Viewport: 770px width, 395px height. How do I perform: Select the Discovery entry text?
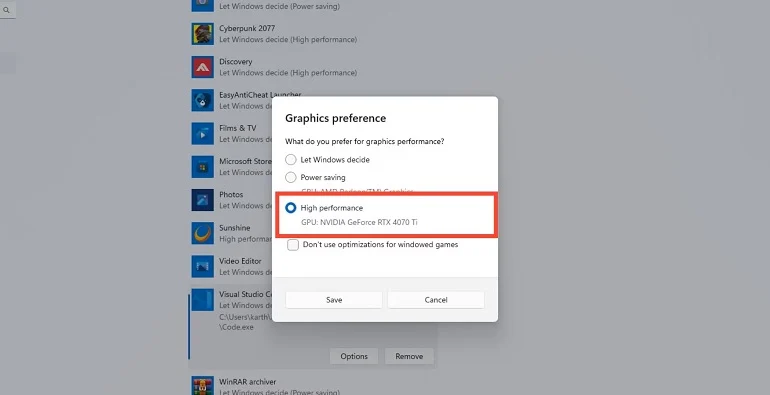point(236,62)
